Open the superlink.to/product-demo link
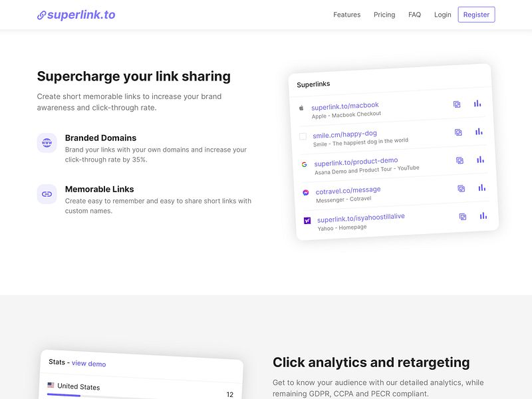This screenshot has height=399, width=532. (356, 162)
